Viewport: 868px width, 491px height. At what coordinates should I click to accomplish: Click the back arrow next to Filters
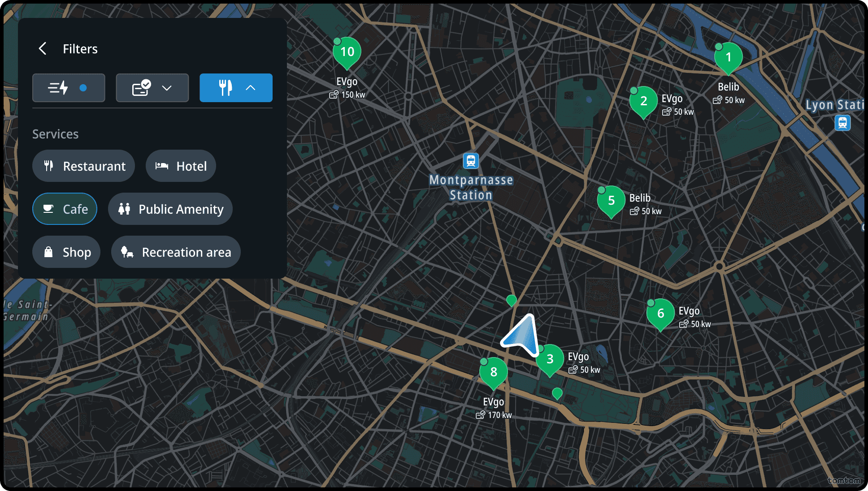pyautogui.click(x=43, y=48)
